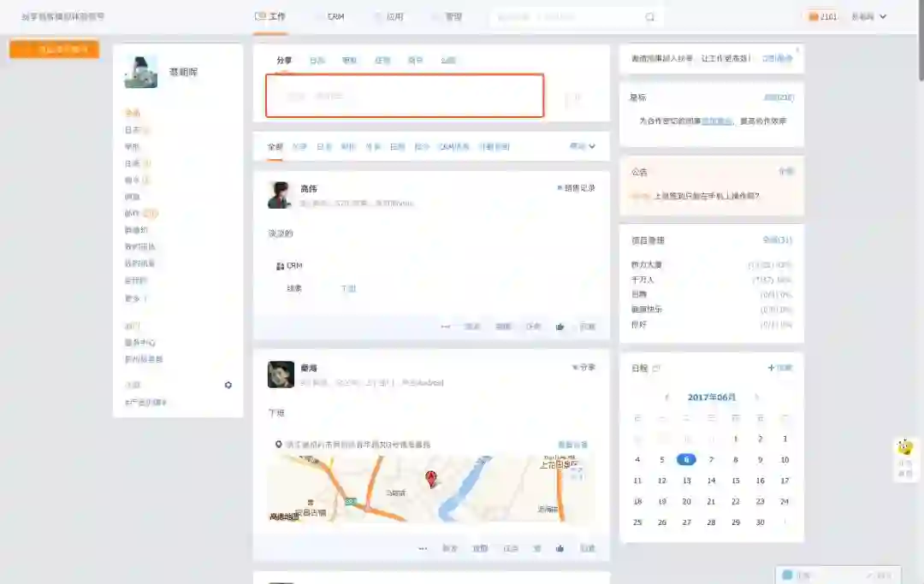Select the 全部 feed filter tab
This screenshot has height=584, width=924.
[x=275, y=147]
